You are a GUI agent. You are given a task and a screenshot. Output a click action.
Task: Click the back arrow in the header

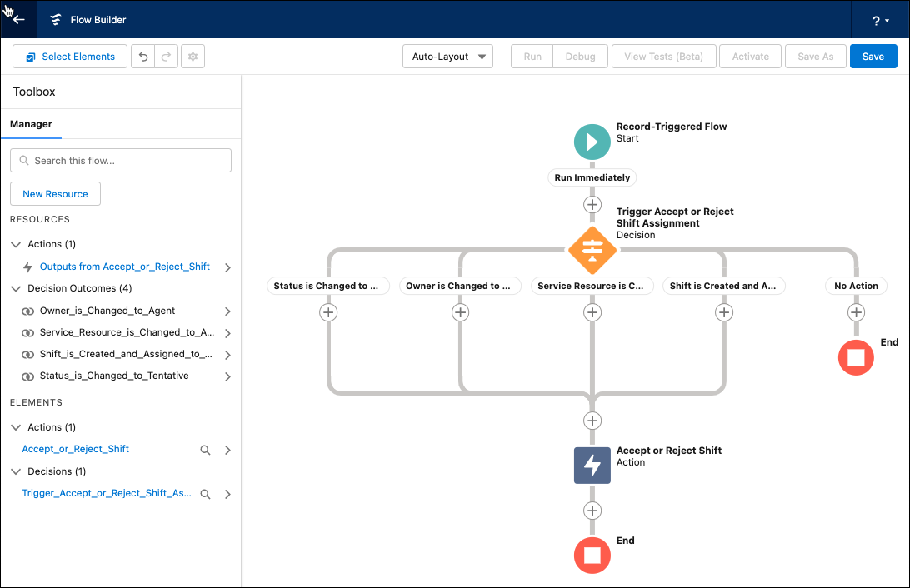point(18,20)
